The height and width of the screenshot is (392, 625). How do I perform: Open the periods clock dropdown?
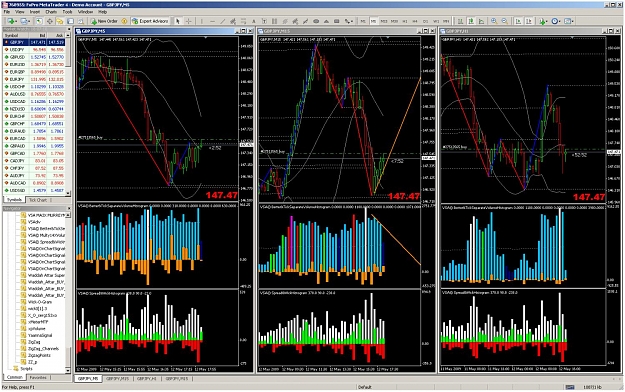[556, 21]
